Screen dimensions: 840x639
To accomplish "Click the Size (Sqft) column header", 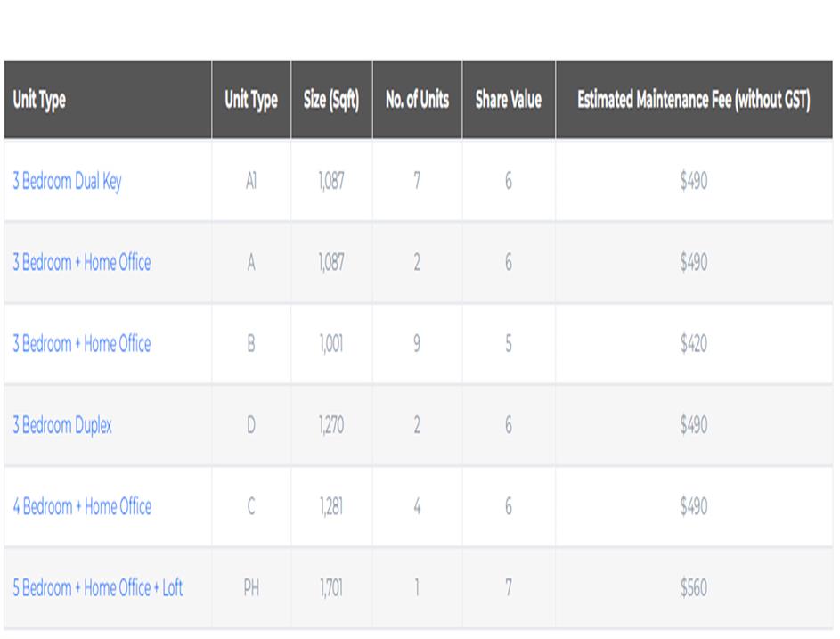I will click(331, 100).
